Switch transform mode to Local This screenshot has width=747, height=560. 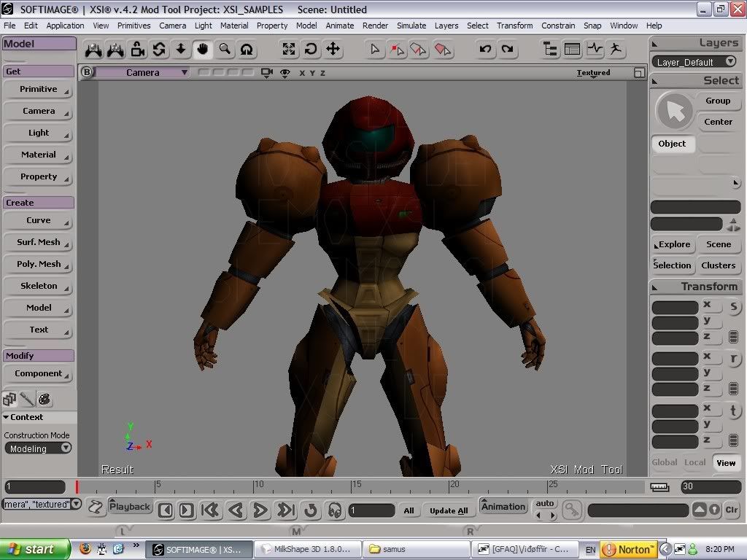pyautogui.click(x=695, y=462)
